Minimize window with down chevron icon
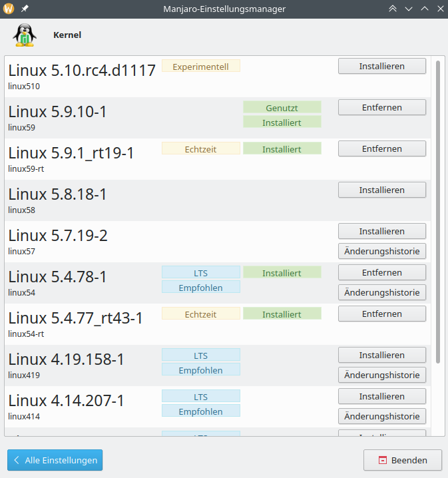The width and height of the screenshot is (448, 478). (x=408, y=9)
